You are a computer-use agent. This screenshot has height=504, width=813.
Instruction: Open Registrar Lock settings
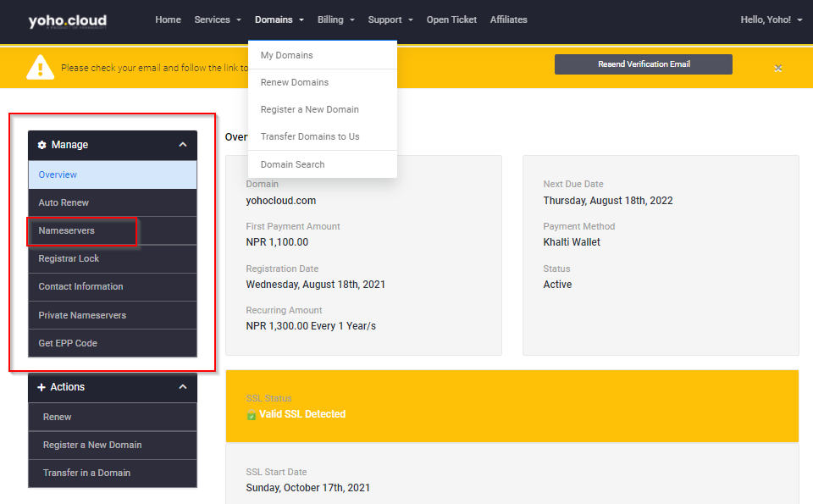[x=69, y=258]
